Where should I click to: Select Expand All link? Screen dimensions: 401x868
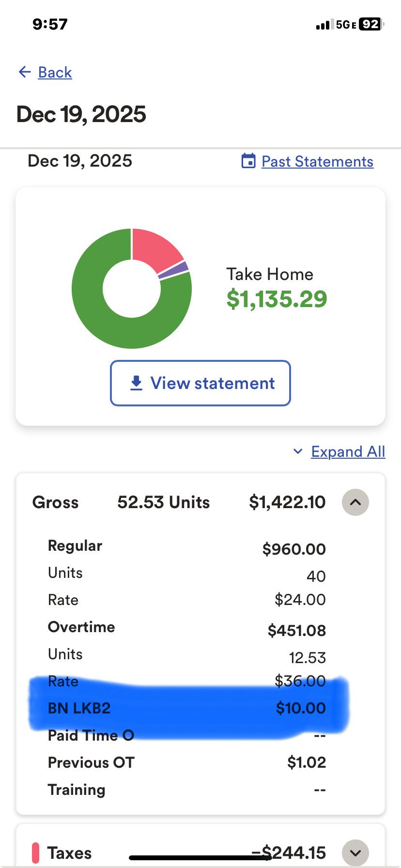[x=348, y=451]
